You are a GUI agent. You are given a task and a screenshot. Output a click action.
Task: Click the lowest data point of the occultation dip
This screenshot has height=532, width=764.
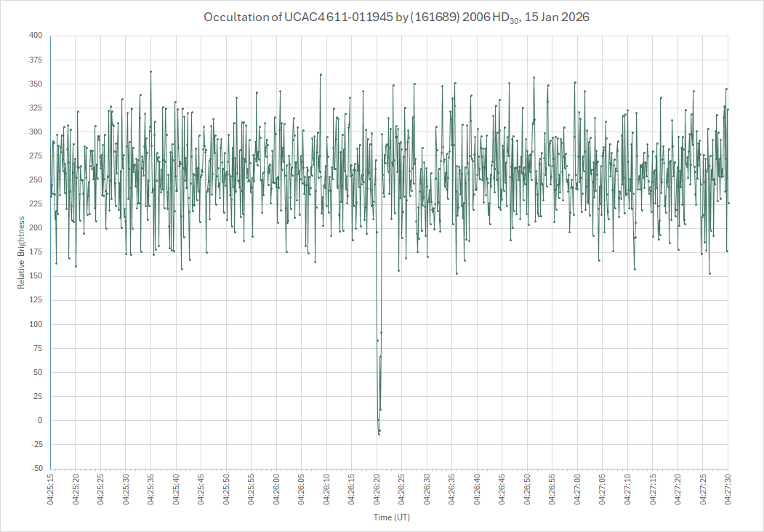[x=379, y=434]
